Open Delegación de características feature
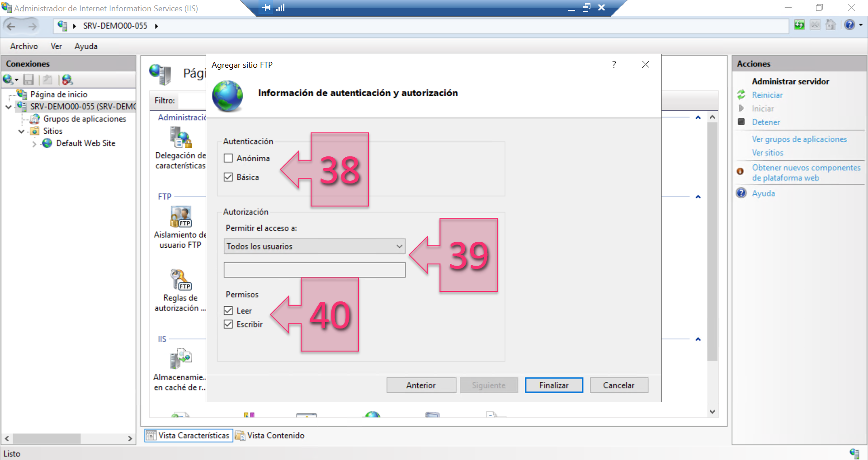The width and height of the screenshot is (868, 460). 180,140
